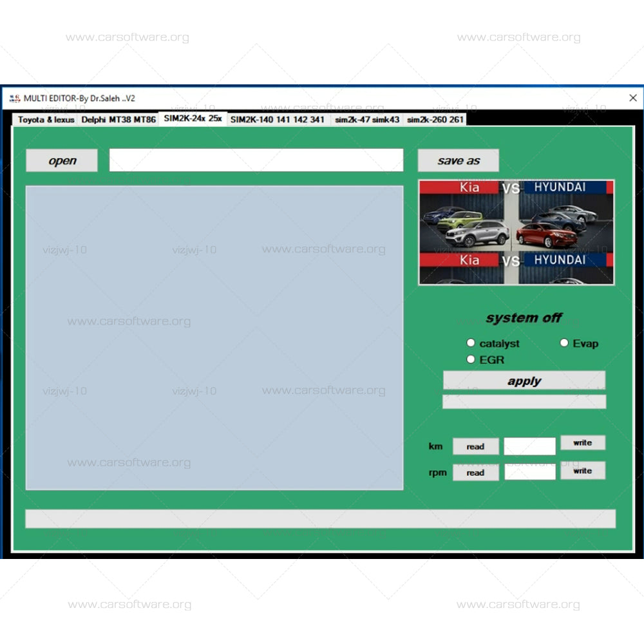Viewport: 644px width, 644px height.
Task: Open the sim2k-47 simk43 tab
Action: click(x=367, y=120)
